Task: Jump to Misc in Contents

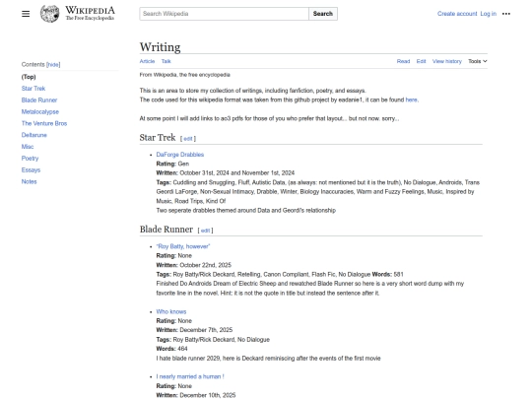Action: click(28, 147)
